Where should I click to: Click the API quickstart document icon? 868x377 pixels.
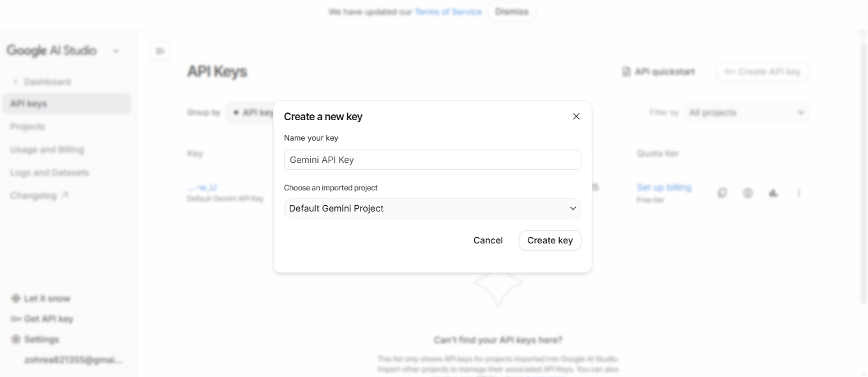625,72
